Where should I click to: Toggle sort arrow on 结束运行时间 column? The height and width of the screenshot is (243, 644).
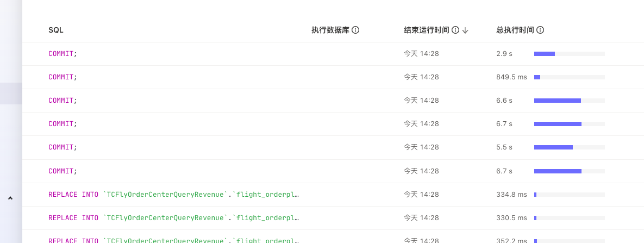pyautogui.click(x=465, y=30)
